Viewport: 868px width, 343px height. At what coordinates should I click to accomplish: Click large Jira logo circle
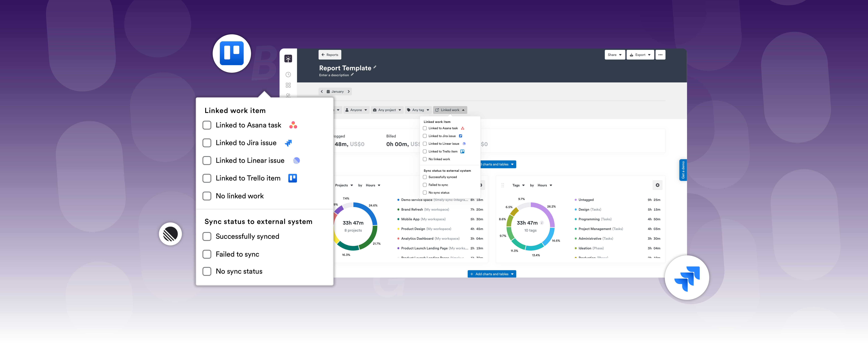pos(687,278)
